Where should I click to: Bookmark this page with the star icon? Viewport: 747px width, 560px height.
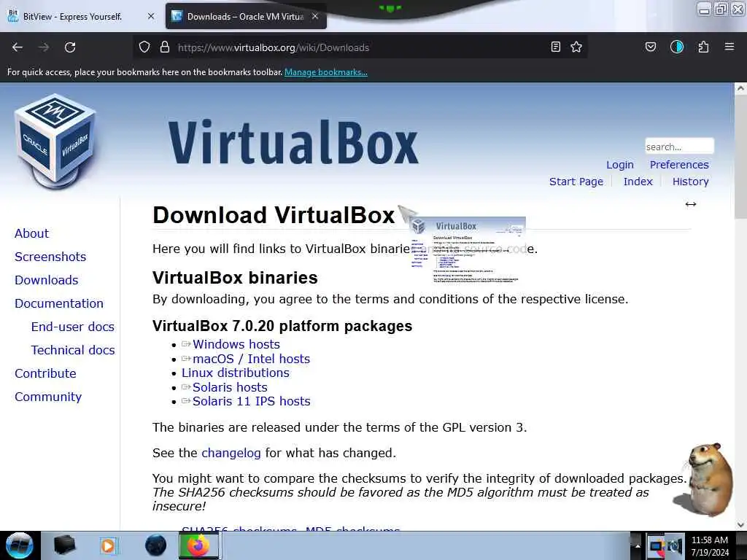click(576, 47)
